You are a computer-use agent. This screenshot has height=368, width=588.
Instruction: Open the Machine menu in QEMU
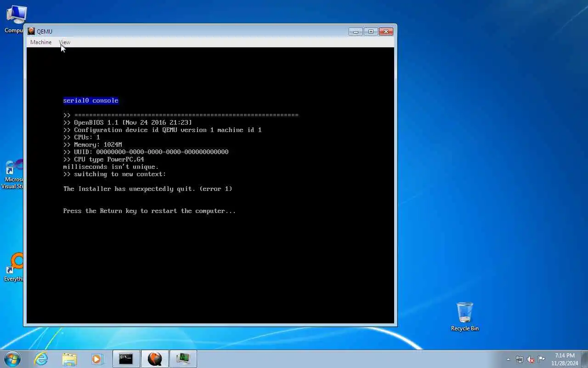[41, 42]
